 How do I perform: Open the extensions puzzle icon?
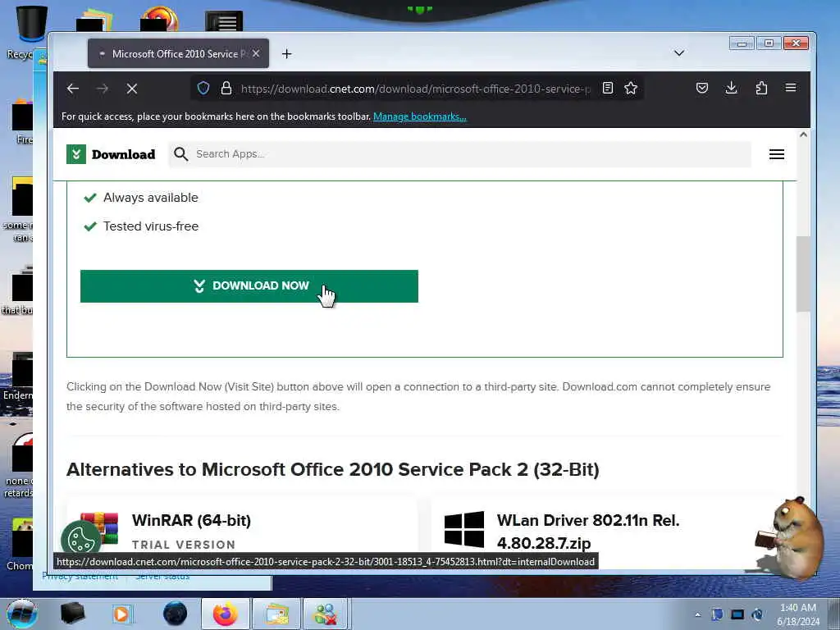tap(761, 88)
